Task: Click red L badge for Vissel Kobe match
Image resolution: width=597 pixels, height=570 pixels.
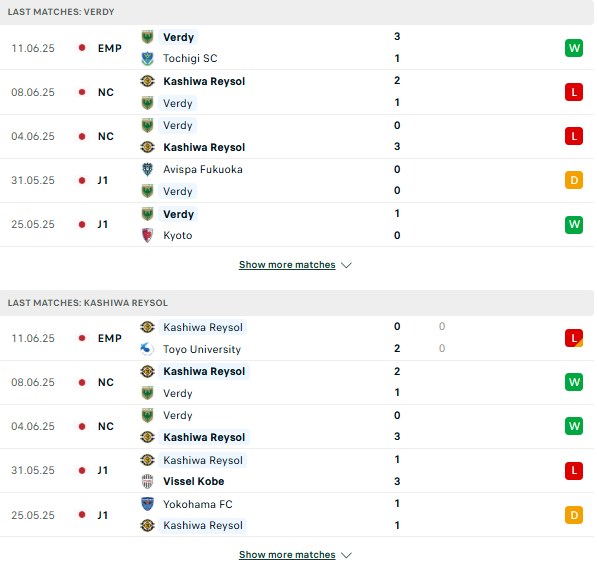Action: click(574, 471)
